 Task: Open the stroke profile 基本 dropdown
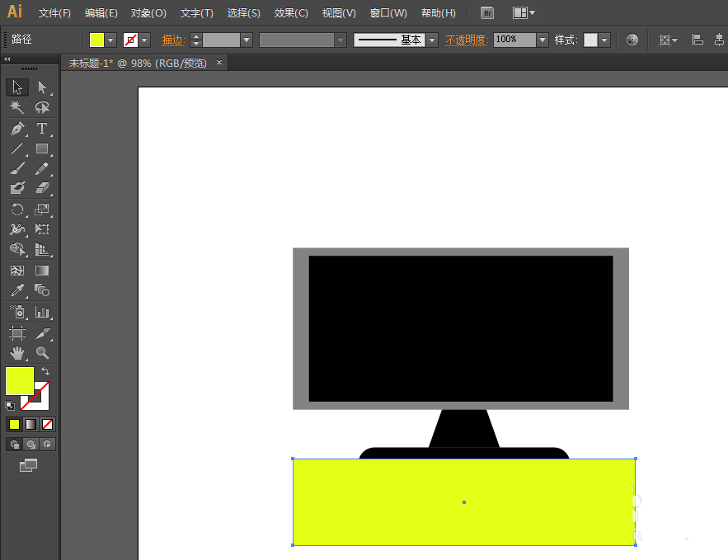click(x=431, y=40)
